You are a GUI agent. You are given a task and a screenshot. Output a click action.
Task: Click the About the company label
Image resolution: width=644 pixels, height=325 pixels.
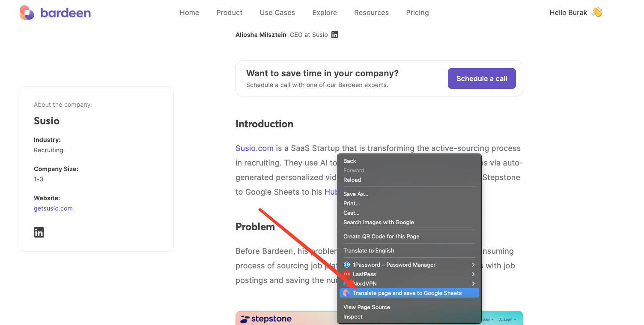click(x=63, y=105)
